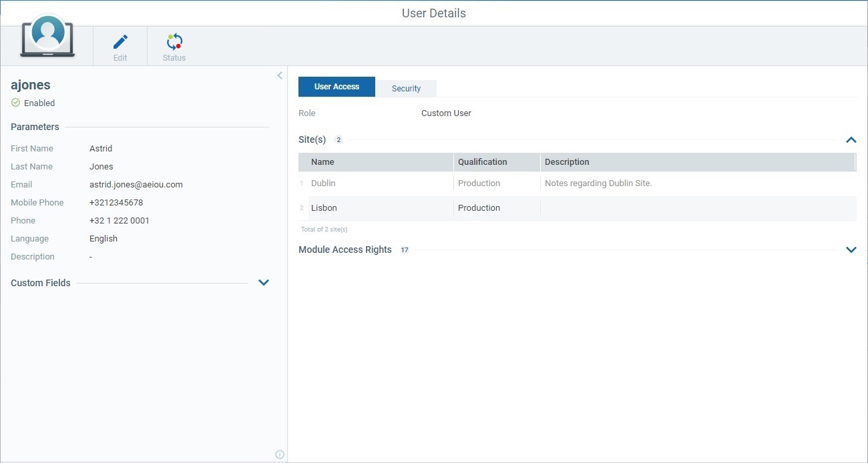Click the Parameters section heading
Screen dimensions: 868x463
tap(35, 127)
